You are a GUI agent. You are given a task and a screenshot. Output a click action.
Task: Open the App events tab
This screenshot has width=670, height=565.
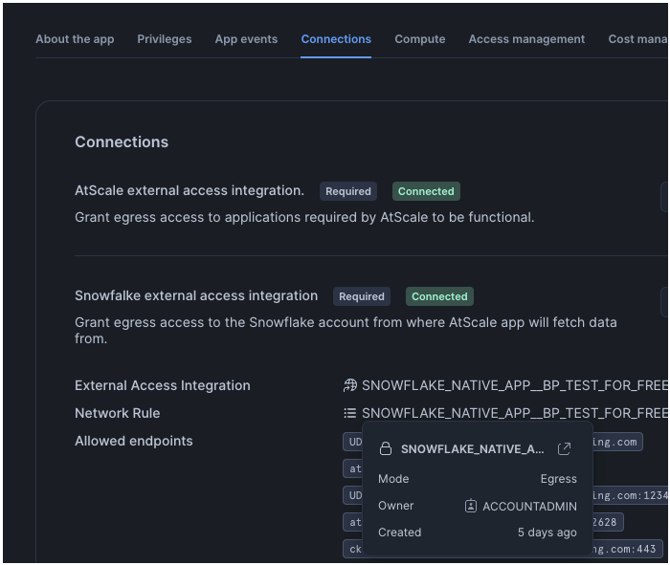(246, 39)
